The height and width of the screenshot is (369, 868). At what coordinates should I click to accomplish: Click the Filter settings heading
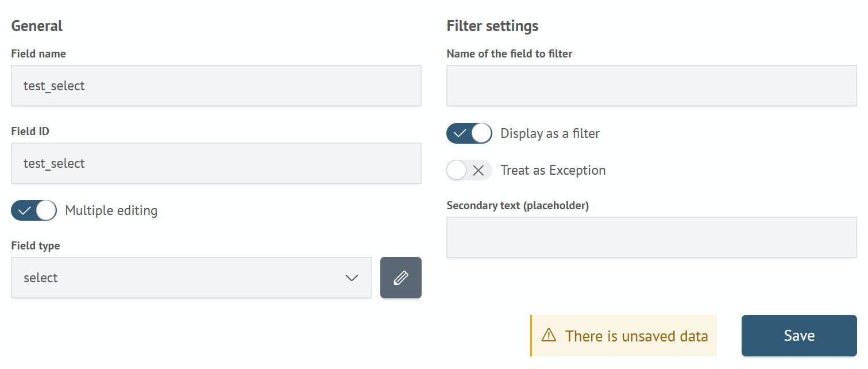[492, 26]
